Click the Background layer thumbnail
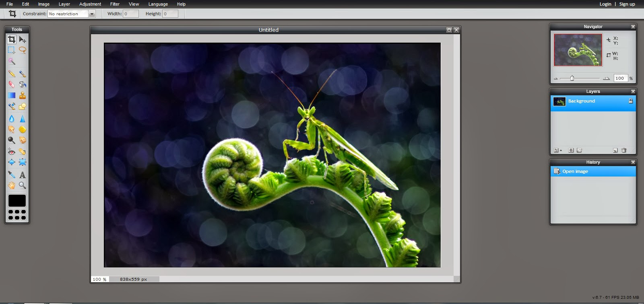Screen dimensions: 644x304 pyautogui.click(x=559, y=102)
